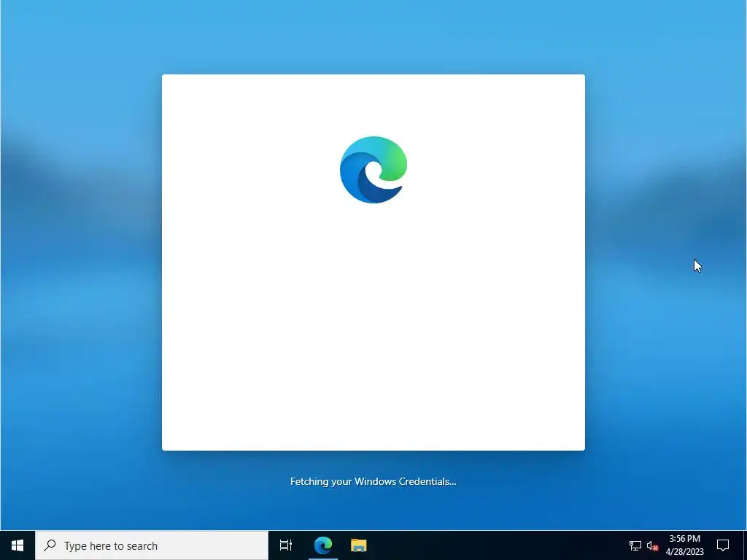Click the muted speaker volume icon
Image resolution: width=747 pixels, height=560 pixels.
652,545
